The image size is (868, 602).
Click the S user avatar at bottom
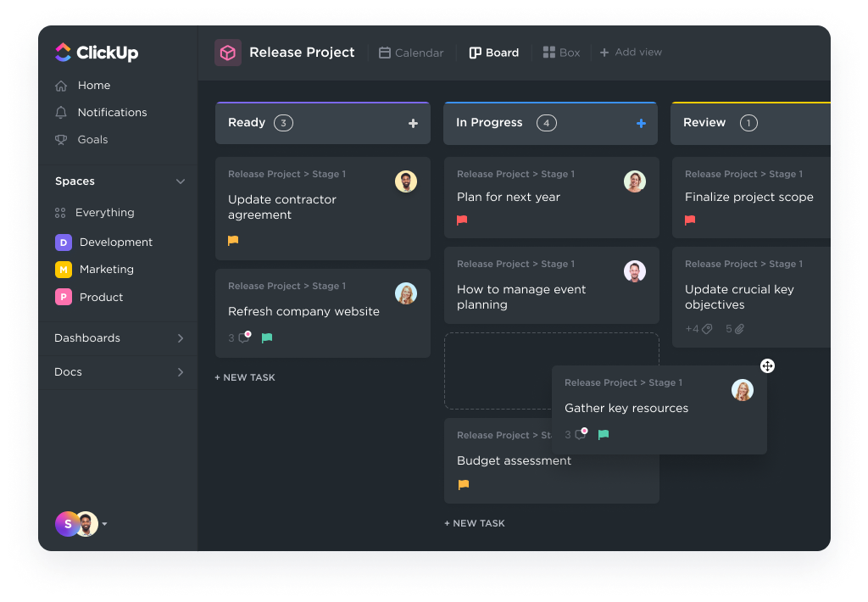click(68, 524)
